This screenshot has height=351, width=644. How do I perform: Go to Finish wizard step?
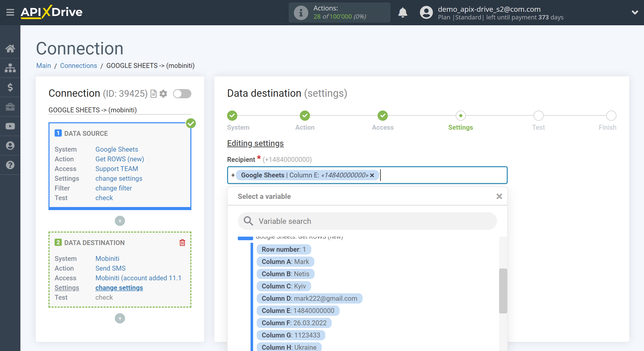point(611,116)
